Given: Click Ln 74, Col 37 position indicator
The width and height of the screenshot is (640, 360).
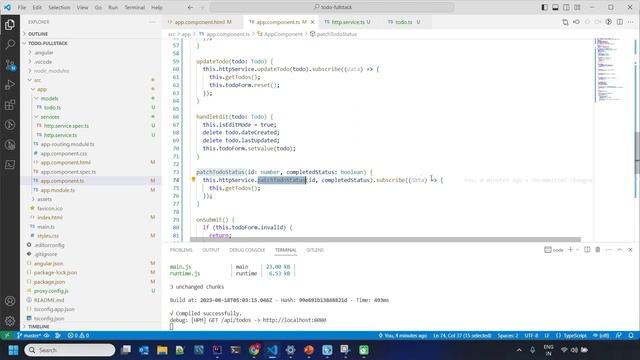Looking at the screenshot, I should [462, 336].
